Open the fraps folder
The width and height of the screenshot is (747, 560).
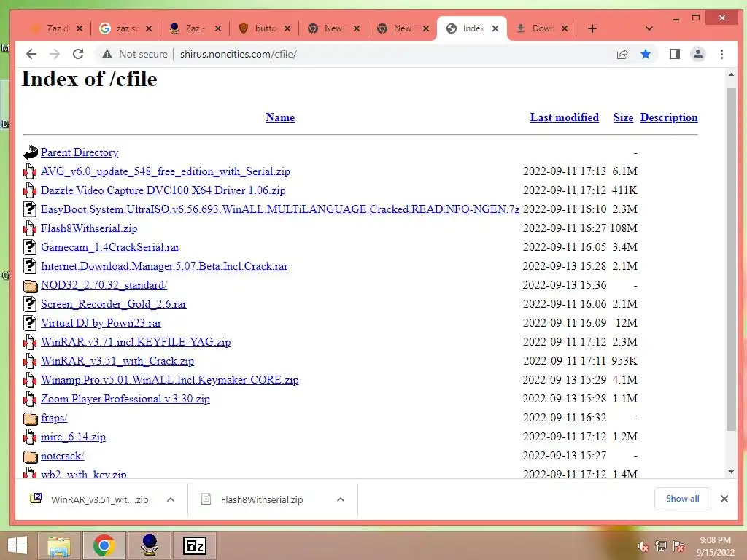coord(54,418)
